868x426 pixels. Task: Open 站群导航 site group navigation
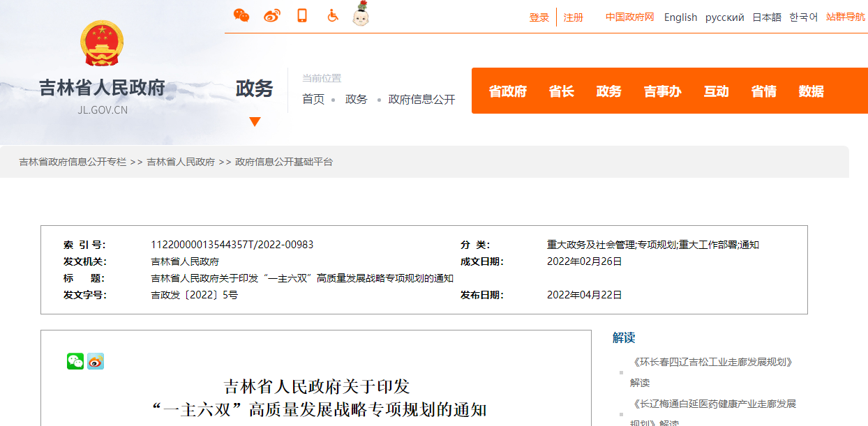pyautogui.click(x=845, y=17)
